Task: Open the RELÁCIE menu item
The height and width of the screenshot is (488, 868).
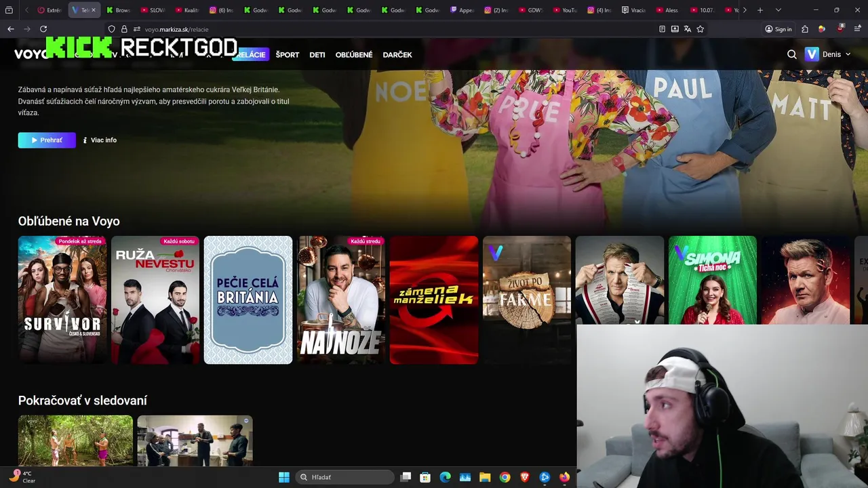Action: 251,55
